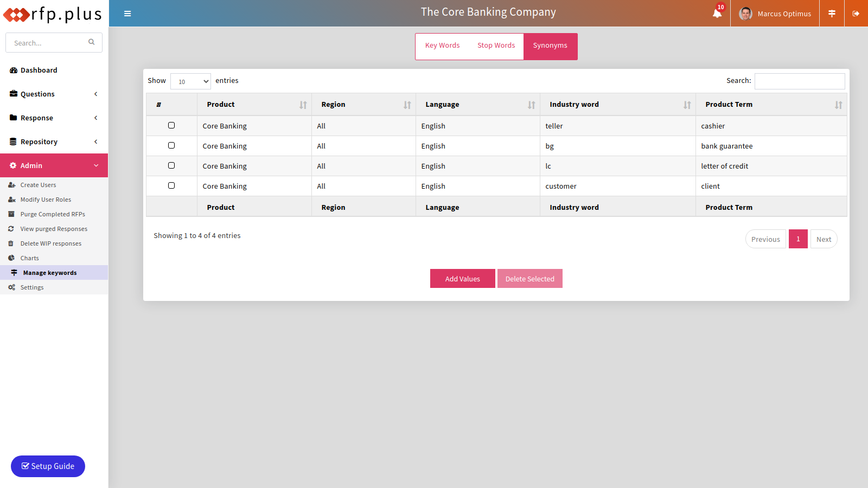Click the logout icon
The width and height of the screenshot is (868, 488).
tap(856, 14)
